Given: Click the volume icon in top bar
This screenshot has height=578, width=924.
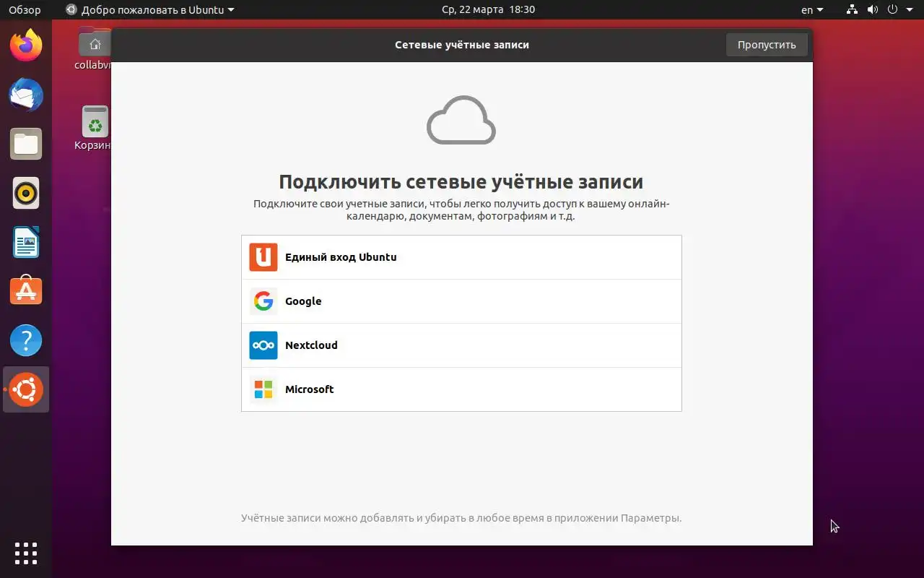Looking at the screenshot, I should [x=873, y=10].
